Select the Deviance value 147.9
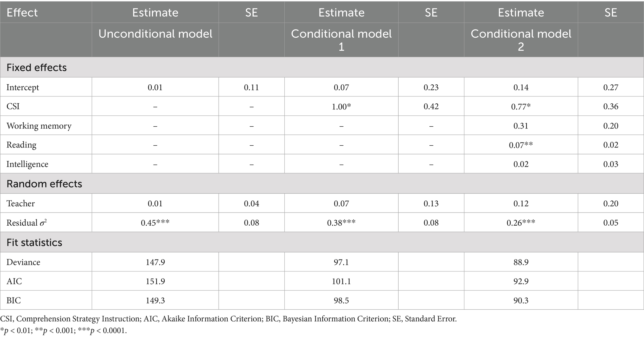 (155, 262)
